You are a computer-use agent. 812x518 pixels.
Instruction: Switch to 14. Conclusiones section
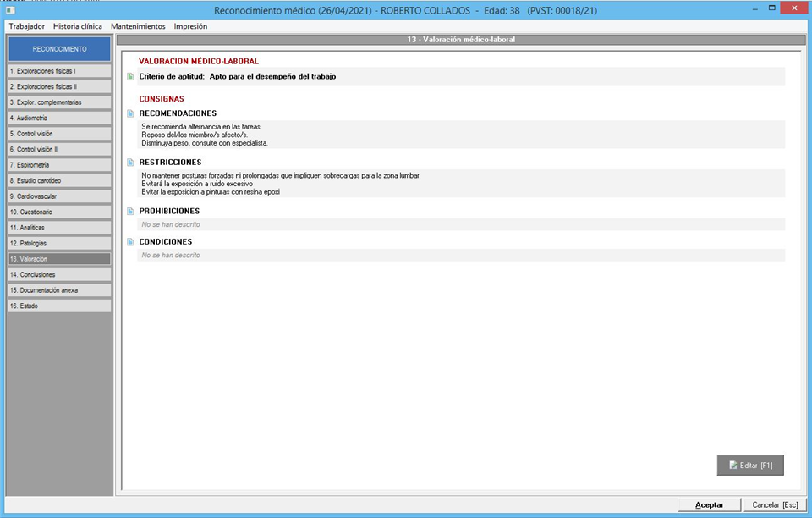tap(59, 274)
